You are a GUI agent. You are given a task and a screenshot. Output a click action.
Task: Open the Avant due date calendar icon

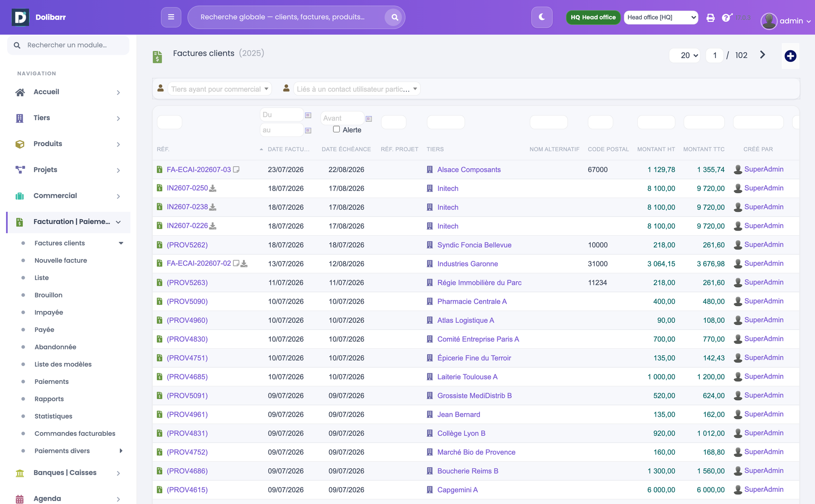(x=369, y=119)
